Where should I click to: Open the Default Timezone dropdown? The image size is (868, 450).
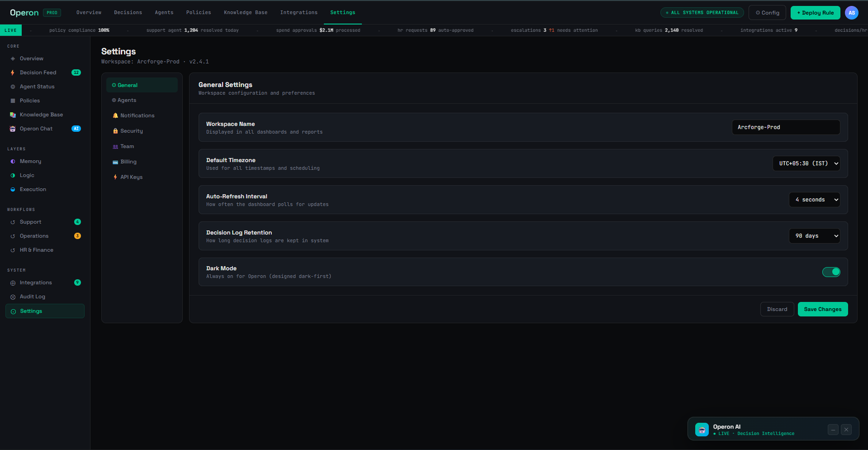(x=806, y=163)
